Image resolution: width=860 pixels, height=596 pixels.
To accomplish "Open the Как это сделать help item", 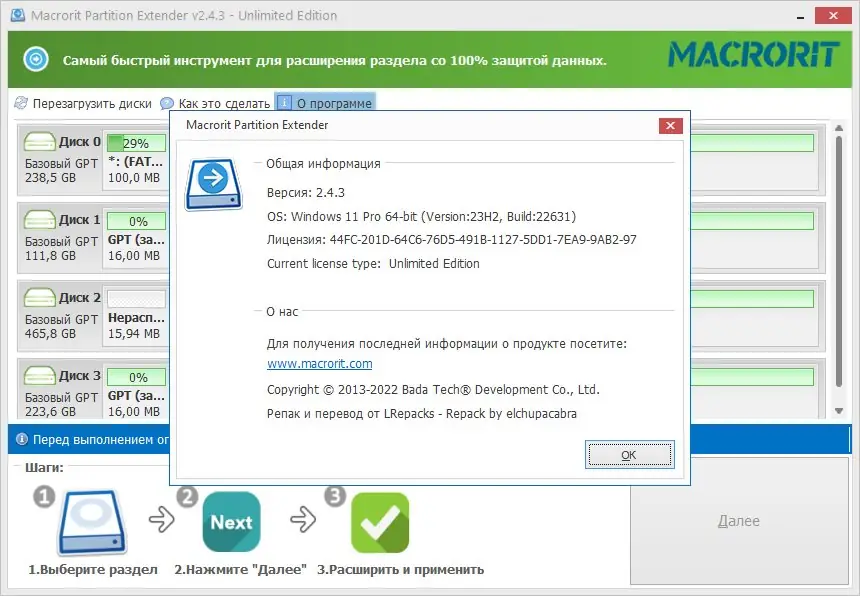I will 216,103.
